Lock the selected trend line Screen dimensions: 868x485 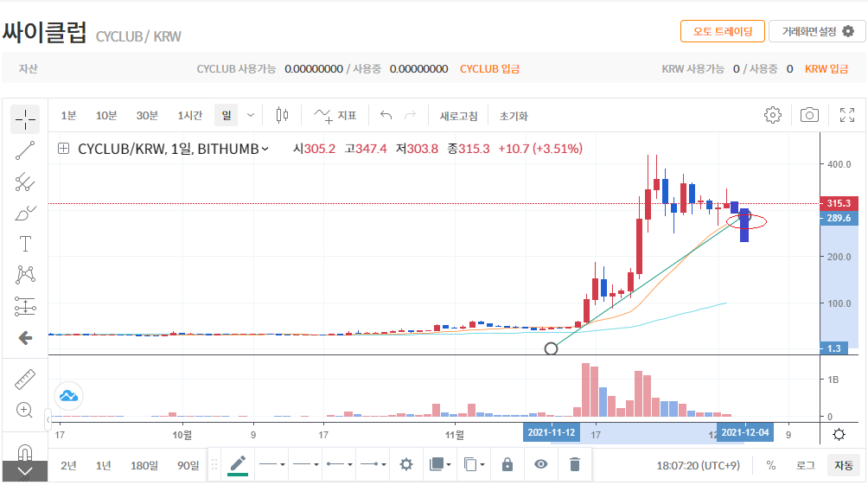pos(507,464)
